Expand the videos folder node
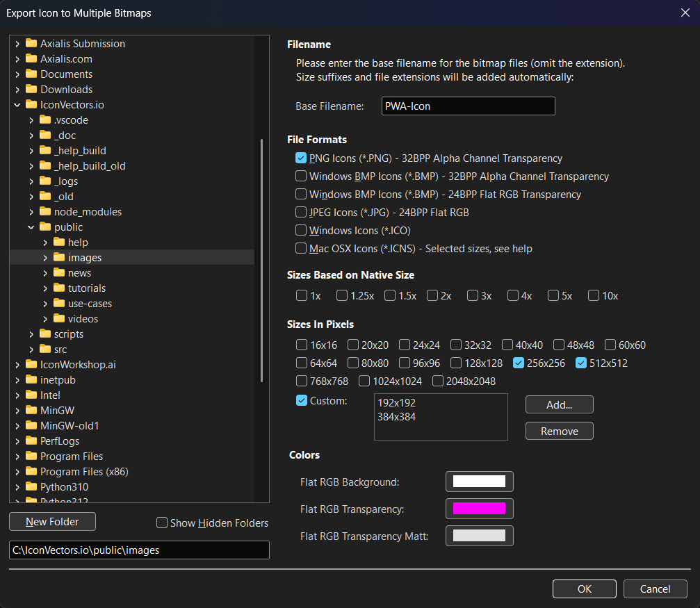 pos(45,319)
